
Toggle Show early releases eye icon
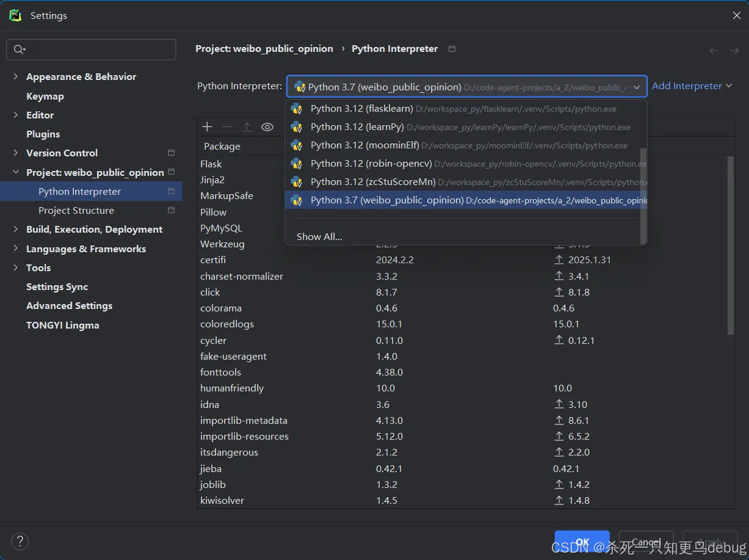(267, 127)
